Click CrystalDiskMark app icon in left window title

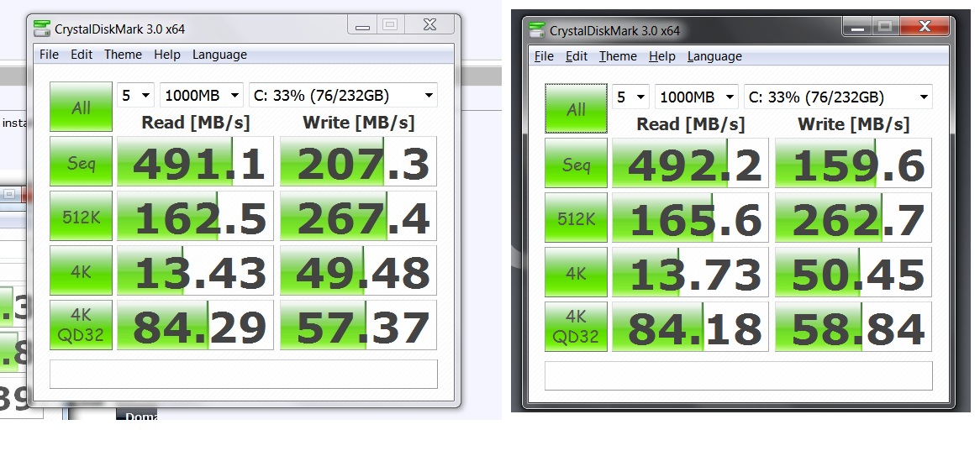coord(42,28)
